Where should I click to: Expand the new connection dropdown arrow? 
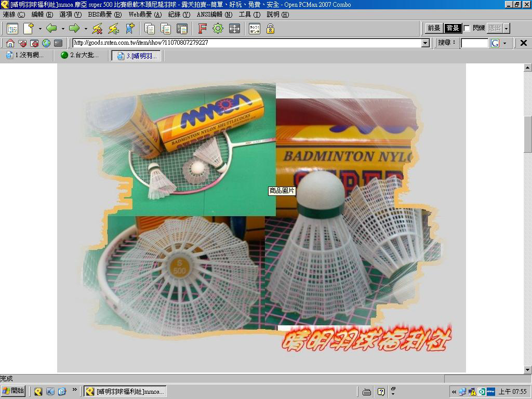tap(40, 29)
